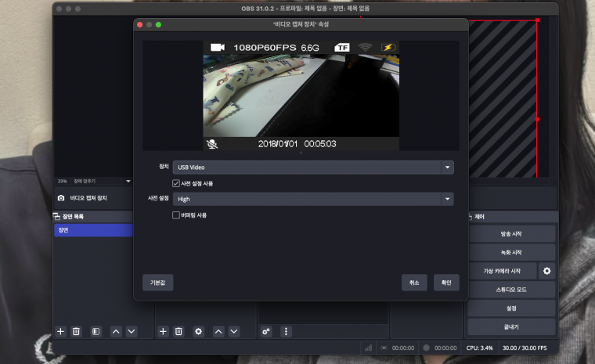Open the 장치 dropdown showing USB Video
595x364 pixels.
click(x=313, y=168)
